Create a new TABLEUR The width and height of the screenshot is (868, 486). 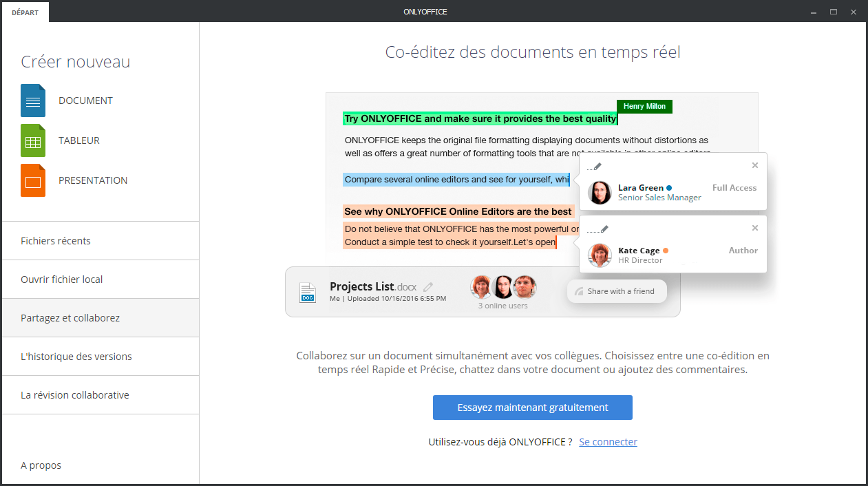tap(79, 140)
